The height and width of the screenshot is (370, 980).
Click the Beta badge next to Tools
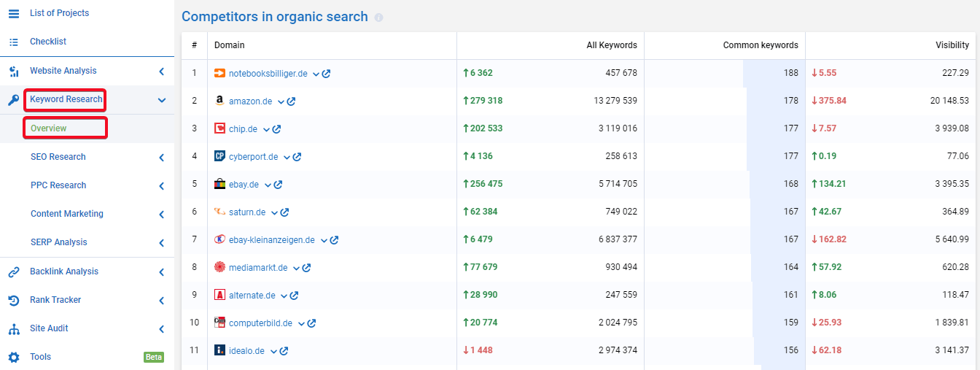(154, 358)
